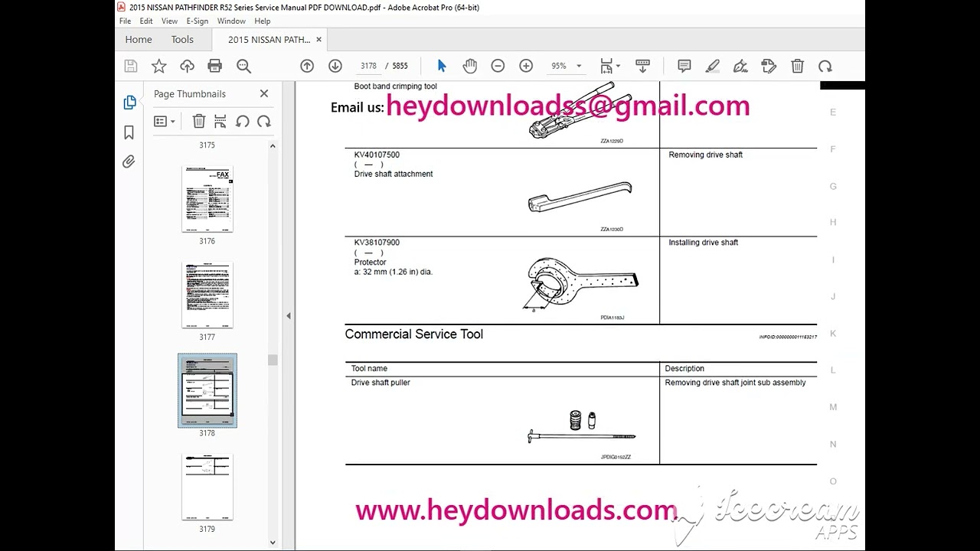The width and height of the screenshot is (980, 551).
Task: Open the Sign document tool
Action: 740,66
